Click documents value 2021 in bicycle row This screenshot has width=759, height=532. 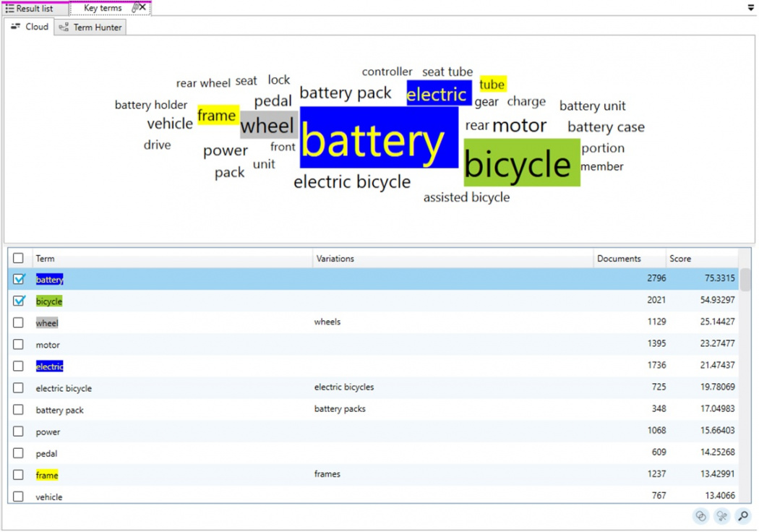(x=656, y=300)
